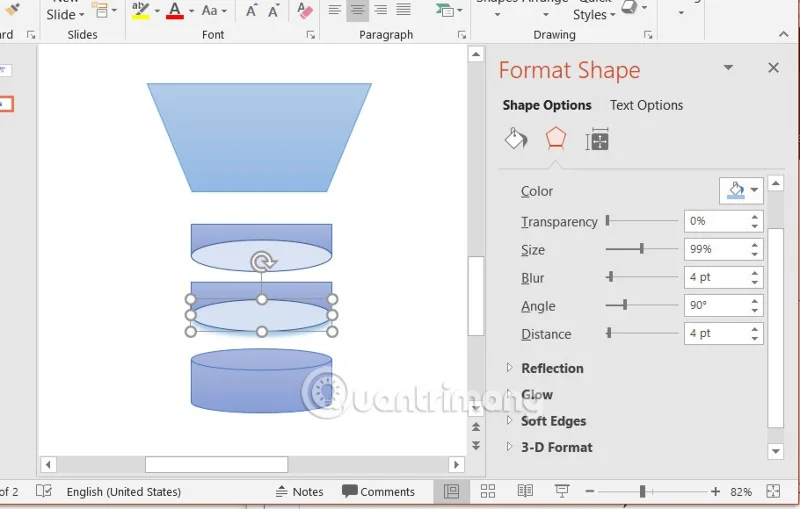Select the trapezoid shape on slide
The image size is (800, 509).
259,137
